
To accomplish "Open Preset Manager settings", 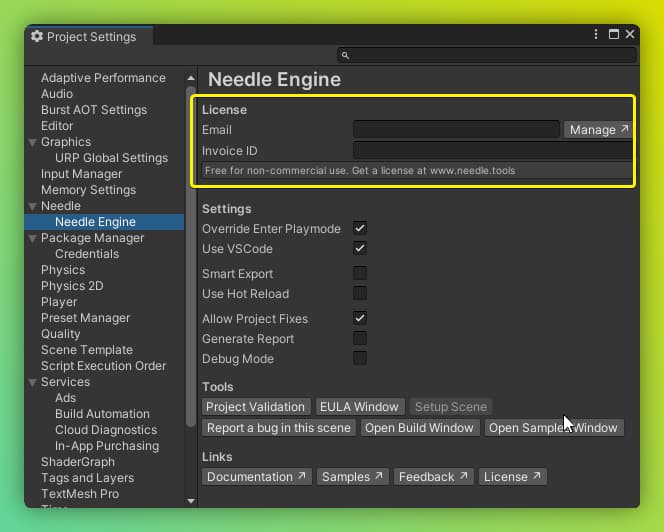I will [x=86, y=318].
